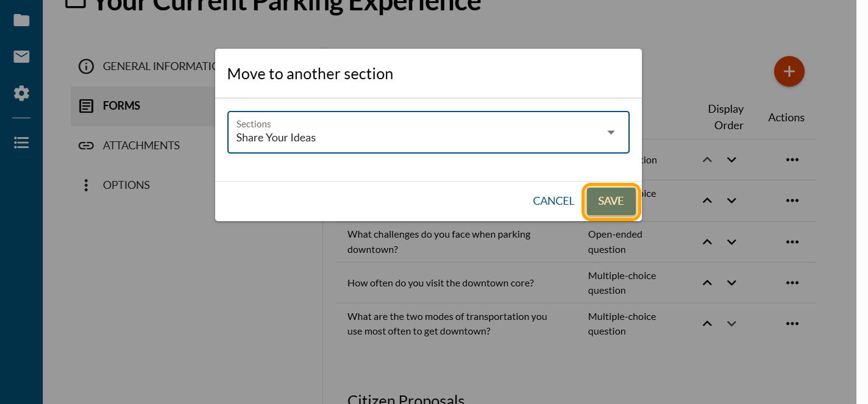Move downtown core question down
Image resolution: width=868 pixels, height=404 pixels.
click(x=731, y=283)
